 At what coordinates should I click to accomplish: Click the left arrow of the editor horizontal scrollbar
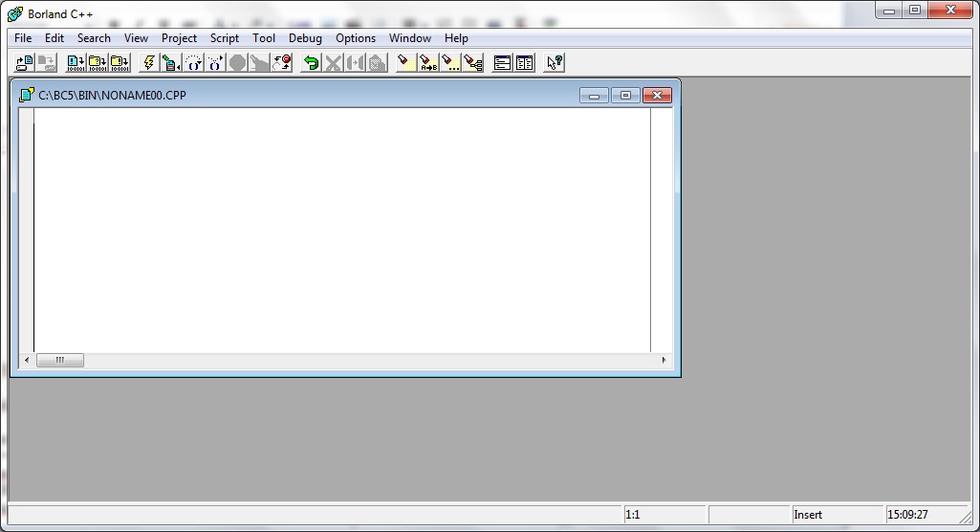click(x=27, y=360)
